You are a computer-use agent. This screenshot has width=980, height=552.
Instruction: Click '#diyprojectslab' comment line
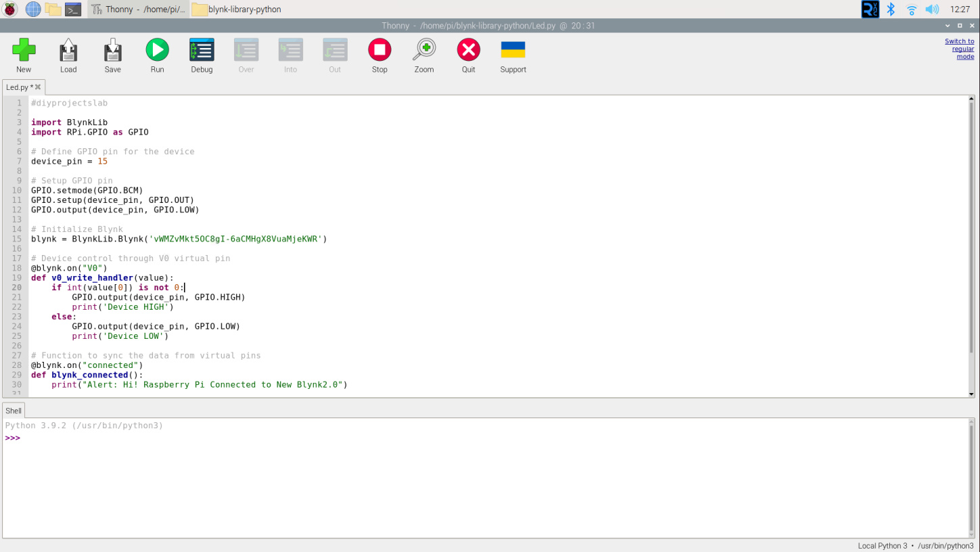[x=69, y=103]
